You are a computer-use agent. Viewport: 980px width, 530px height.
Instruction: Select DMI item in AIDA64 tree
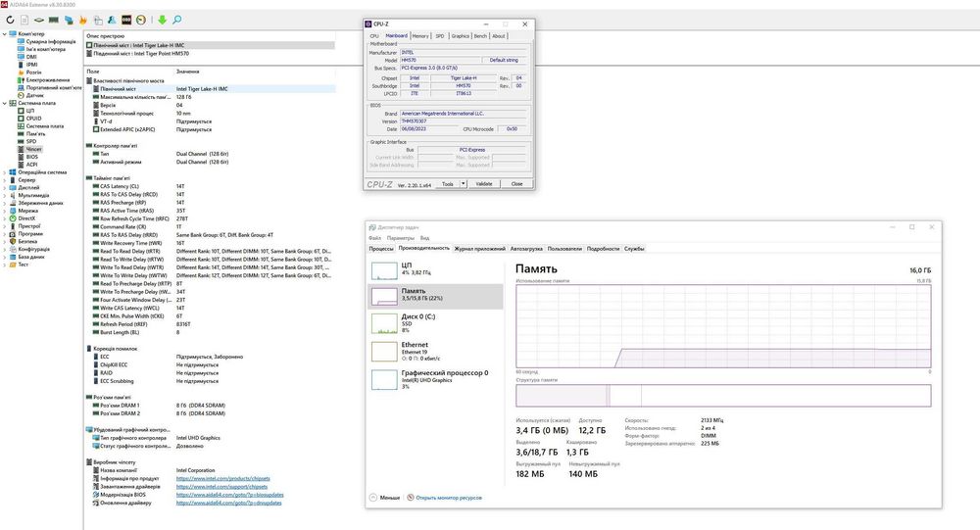(31, 57)
